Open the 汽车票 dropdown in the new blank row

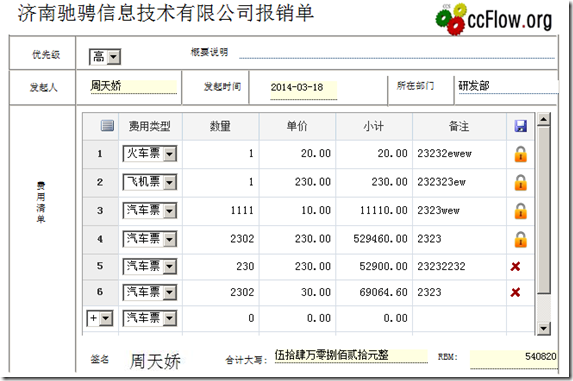150,318
